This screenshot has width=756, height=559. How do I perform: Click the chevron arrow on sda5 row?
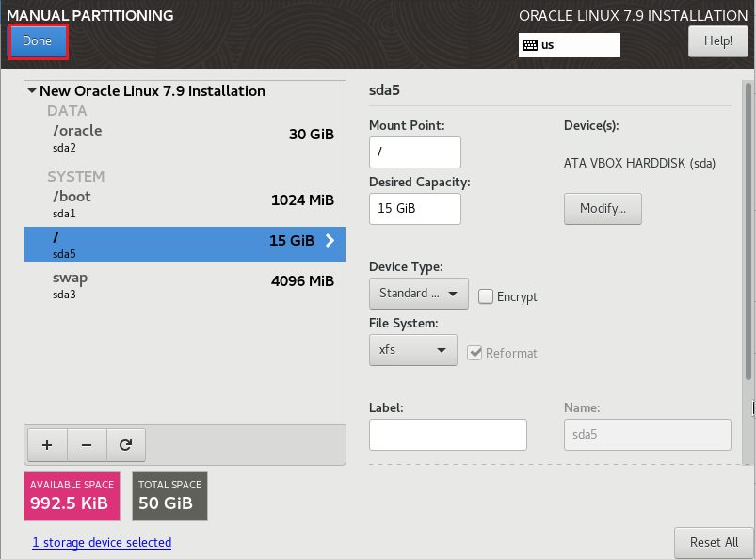[330, 240]
